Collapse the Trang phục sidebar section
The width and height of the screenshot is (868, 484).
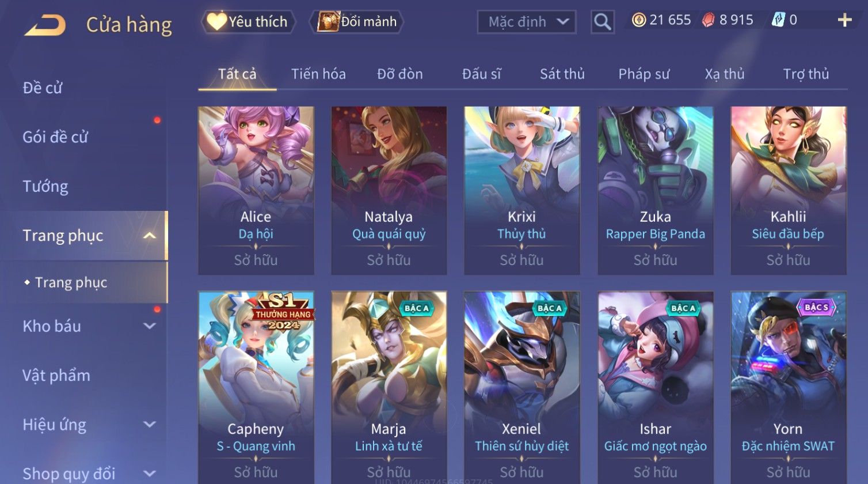click(x=150, y=236)
